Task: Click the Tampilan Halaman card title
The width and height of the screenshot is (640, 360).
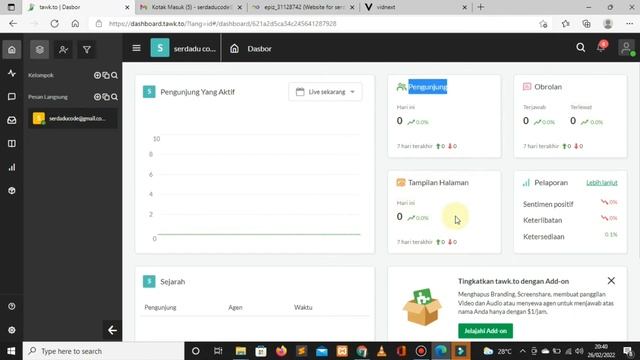Action: (438, 182)
